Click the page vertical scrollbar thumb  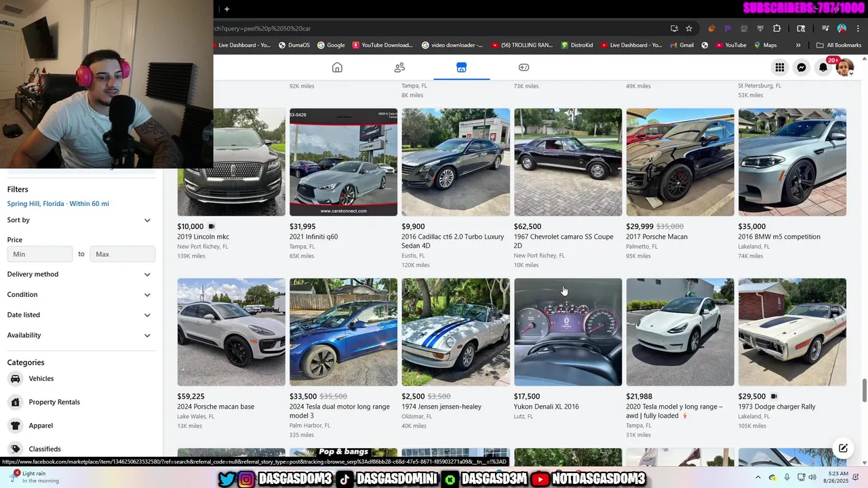864,390
